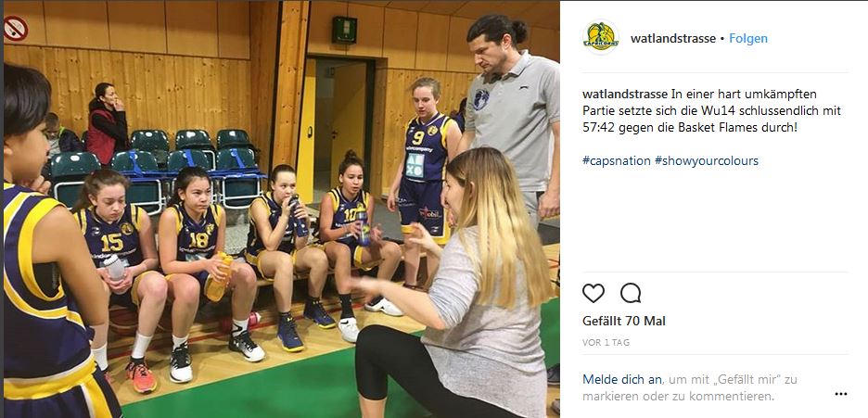Open the #showyourcolours hashtag
Viewport: 868px width, 418px height.
click(x=707, y=161)
